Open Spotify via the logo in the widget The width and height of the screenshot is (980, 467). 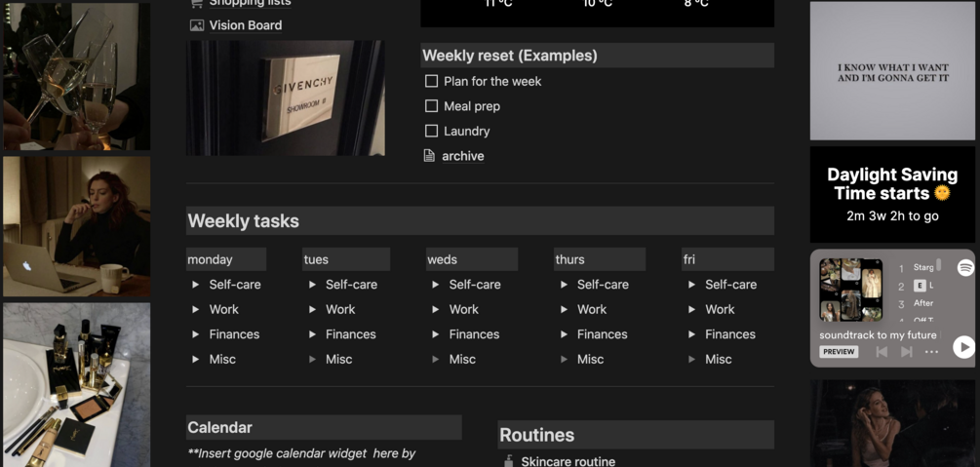tap(965, 268)
